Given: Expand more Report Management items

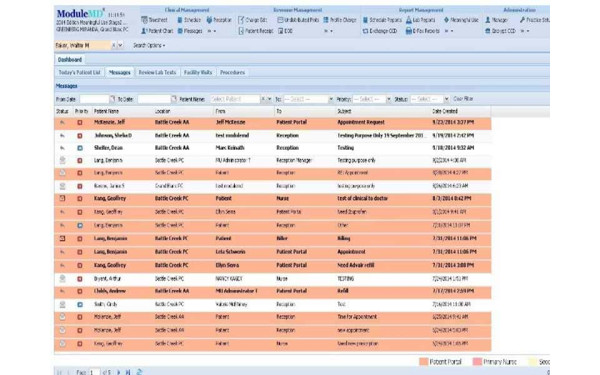Looking at the screenshot, I should pos(449,31).
